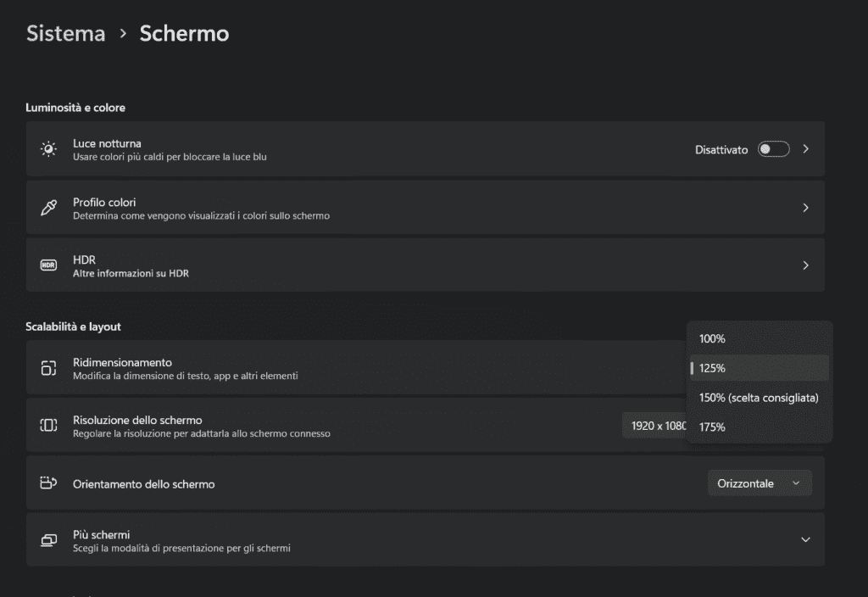
Task: Open the Luce notturna settings page chevron
Action: pyautogui.click(x=805, y=148)
